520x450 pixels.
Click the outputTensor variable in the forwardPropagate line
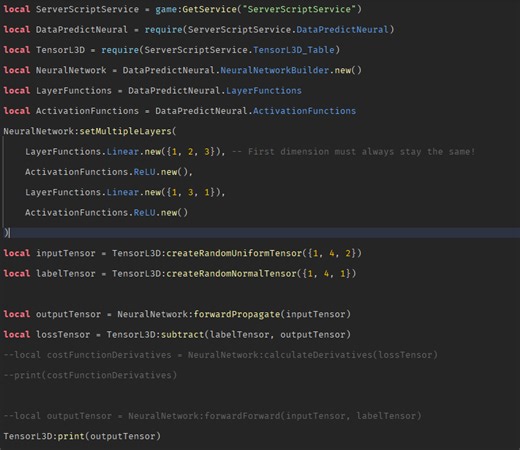[x=68, y=314]
